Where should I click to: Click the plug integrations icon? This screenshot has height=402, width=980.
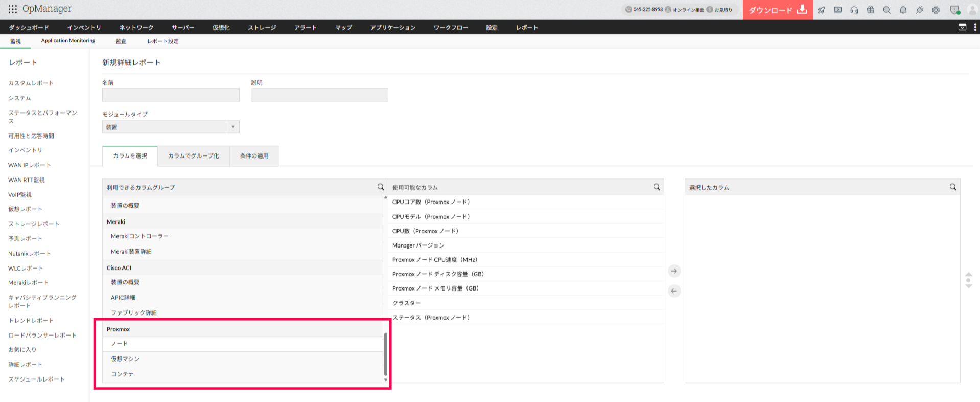click(919, 10)
